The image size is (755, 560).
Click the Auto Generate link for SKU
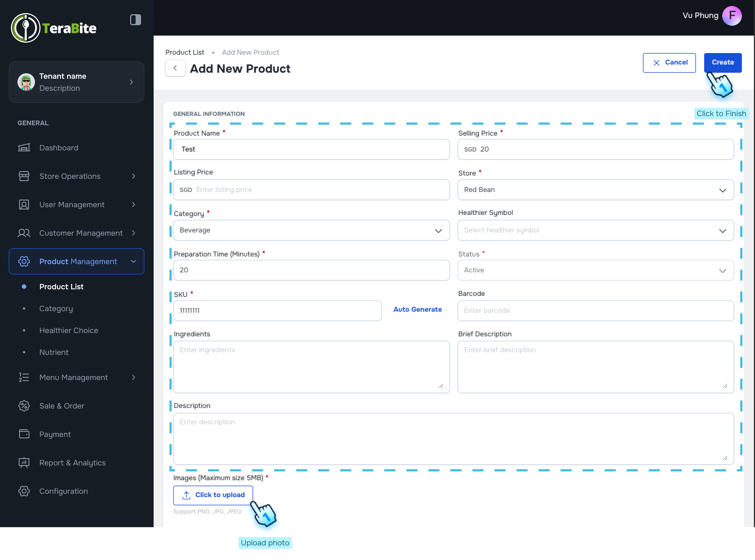417,309
